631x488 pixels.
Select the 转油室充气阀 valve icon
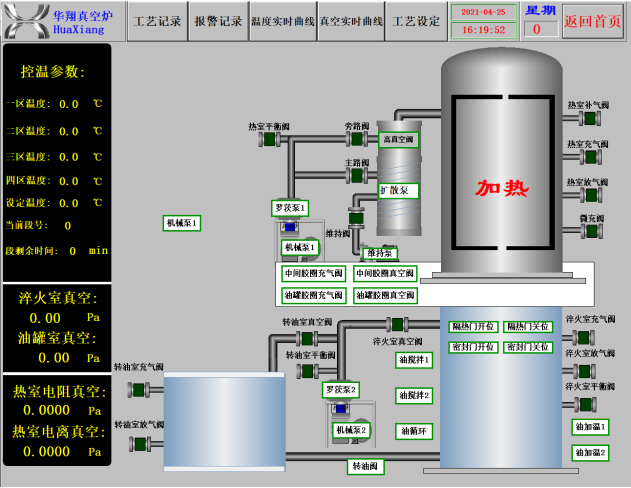[x=139, y=388]
